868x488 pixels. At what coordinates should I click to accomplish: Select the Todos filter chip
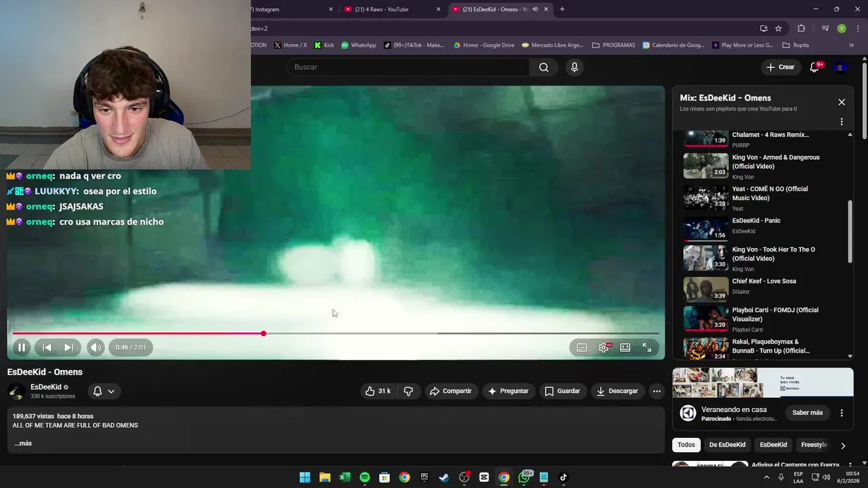click(686, 445)
